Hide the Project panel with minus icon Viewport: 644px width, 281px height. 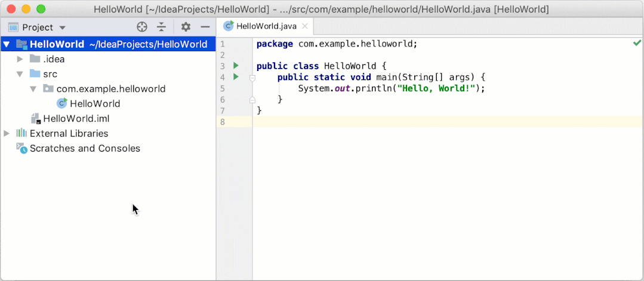coord(205,27)
